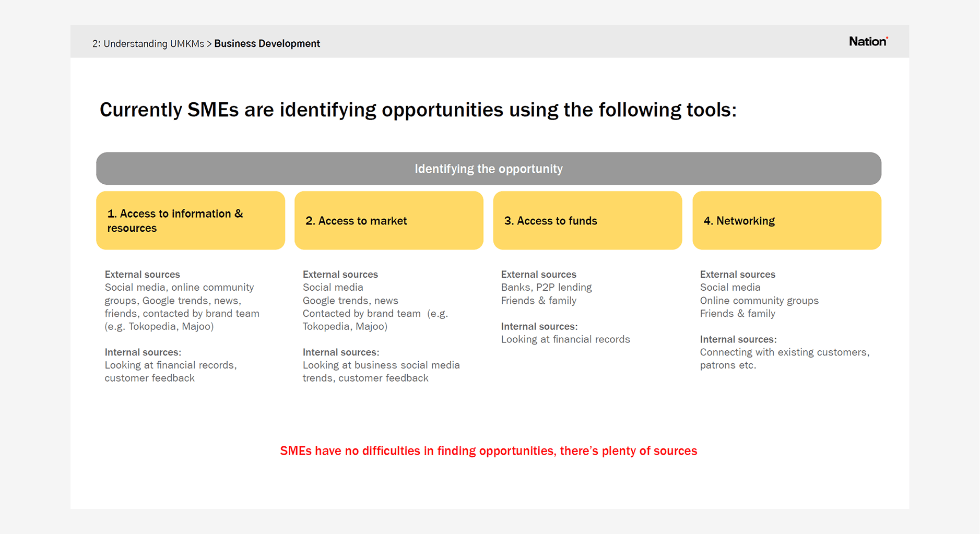Select the '1. Access to information & resources' box
Viewport: 980px width, 534px height.
pos(191,220)
